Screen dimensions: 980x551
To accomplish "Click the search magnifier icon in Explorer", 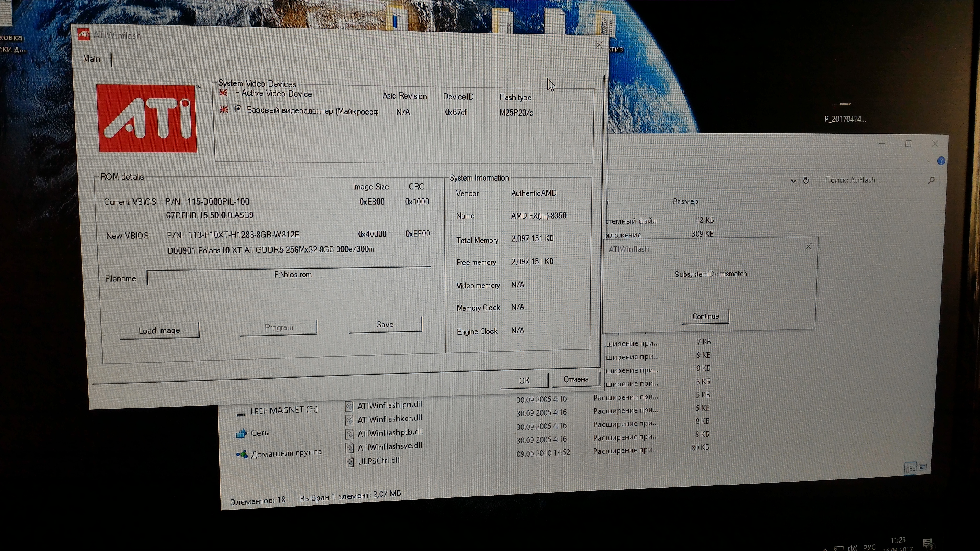I will pyautogui.click(x=931, y=180).
